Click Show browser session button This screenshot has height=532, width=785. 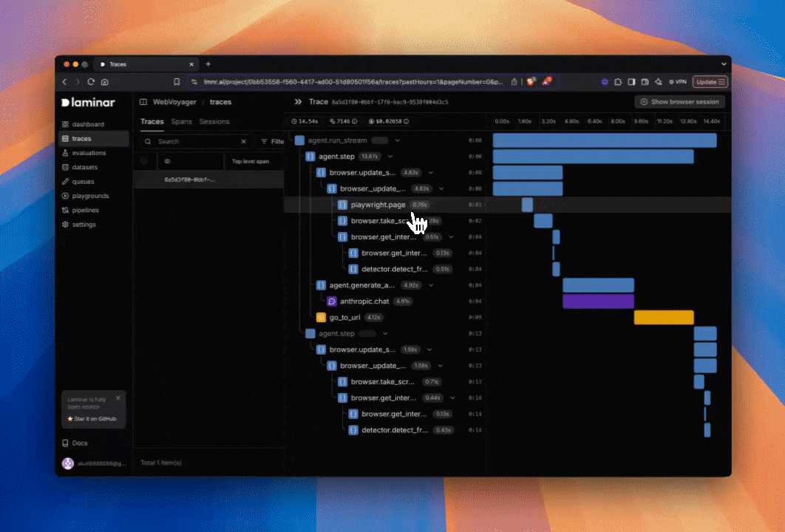pyautogui.click(x=680, y=101)
